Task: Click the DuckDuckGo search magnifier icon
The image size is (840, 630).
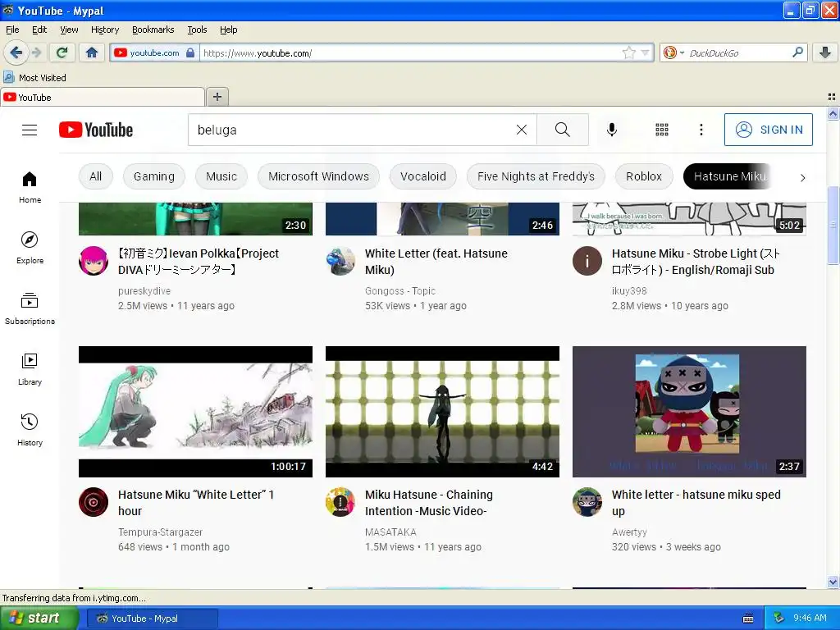Action: pyautogui.click(x=797, y=52)
